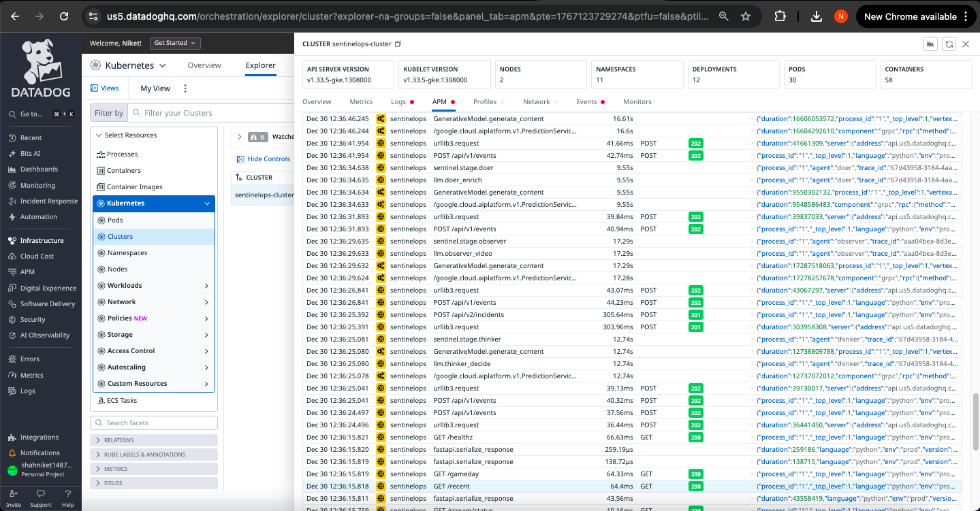The height and width of the screenshot is (511, 980).
Task: Bookmark this page with the star icon
Action: (x=746, y=16)
